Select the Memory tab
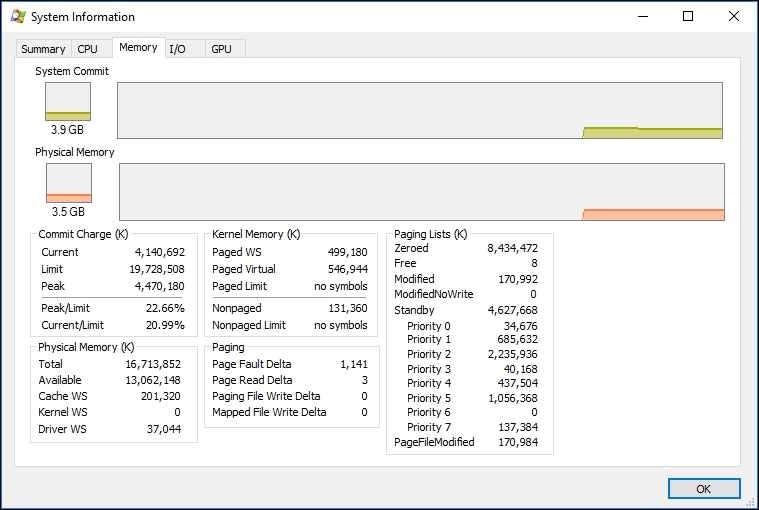 pos(138,47)
